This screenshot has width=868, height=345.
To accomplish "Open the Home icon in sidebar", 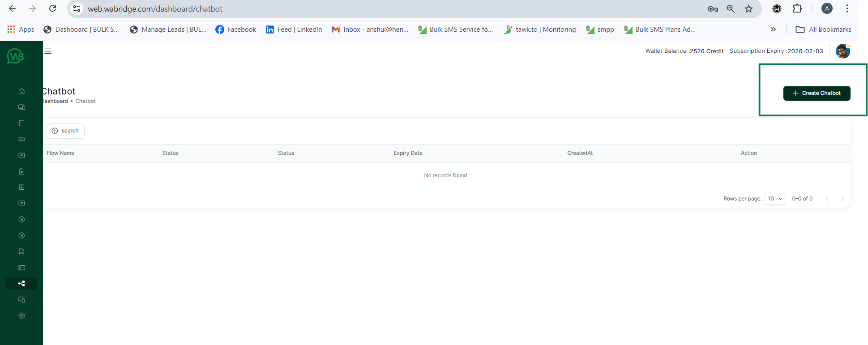I will [x=21, y=91].
